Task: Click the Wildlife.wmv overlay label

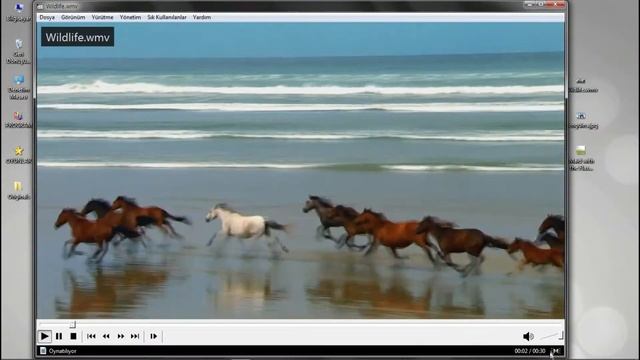Action: (78, 37)
